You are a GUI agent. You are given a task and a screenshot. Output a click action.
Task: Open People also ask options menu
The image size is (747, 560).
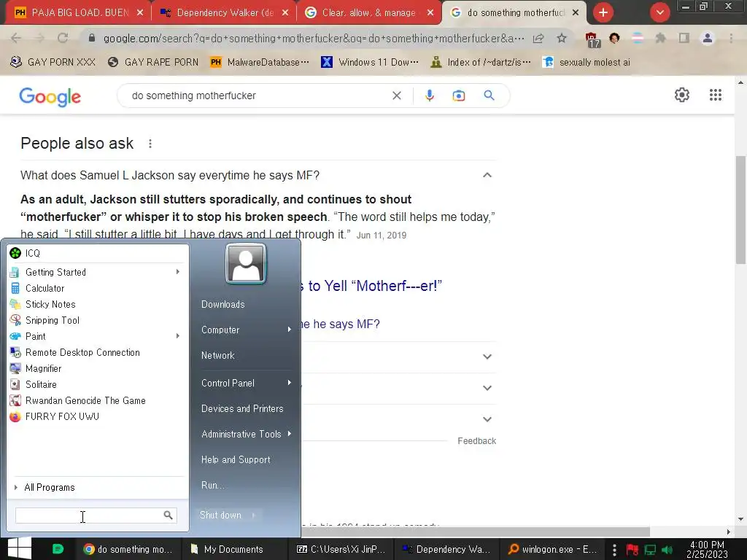coord(150,144)
